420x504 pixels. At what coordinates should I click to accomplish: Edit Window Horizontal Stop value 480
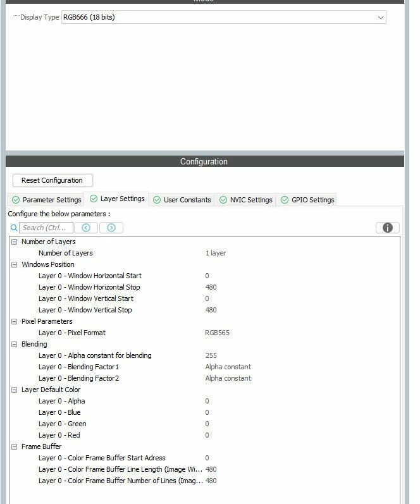pyautogui.click(x=211, y=287)
